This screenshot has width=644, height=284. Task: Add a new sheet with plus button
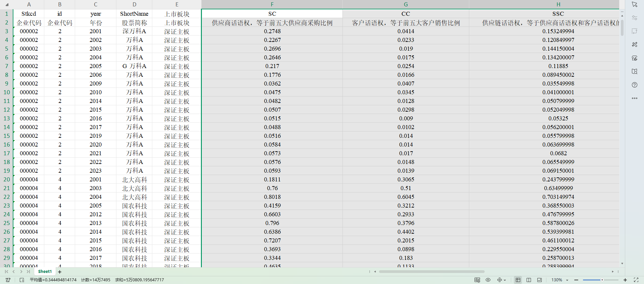[60, 272]
